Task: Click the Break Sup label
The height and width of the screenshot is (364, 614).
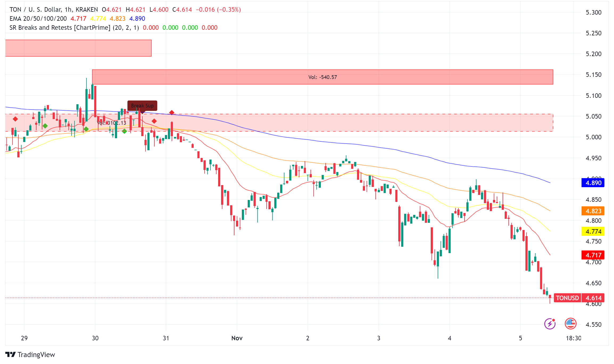Action: pos(142,106)
